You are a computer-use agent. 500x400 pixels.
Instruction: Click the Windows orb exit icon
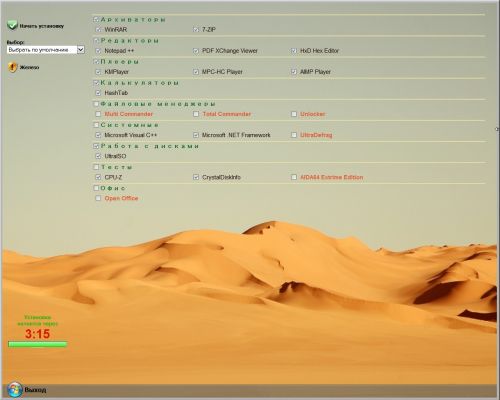pyautogui.click(x=15, y=390)
